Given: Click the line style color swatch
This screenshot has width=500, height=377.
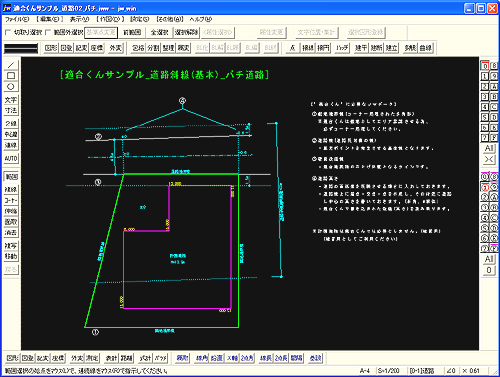Looking at the screenshot, I should pos(21,48).
